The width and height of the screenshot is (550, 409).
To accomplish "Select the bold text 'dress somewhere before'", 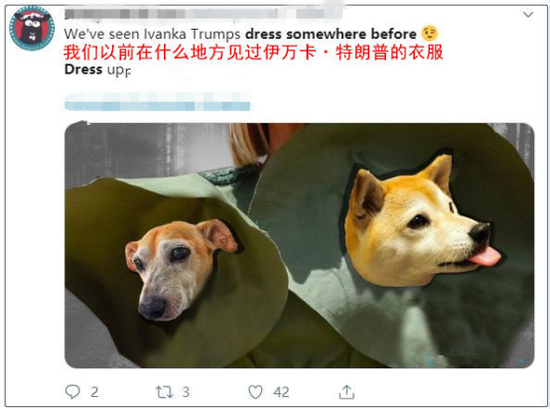I will click(331, 34).
